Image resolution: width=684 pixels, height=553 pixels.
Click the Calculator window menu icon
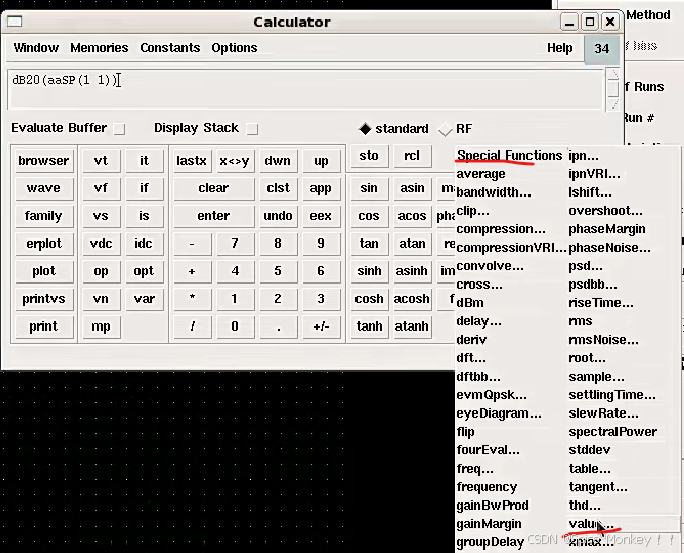click(x=15, y=21)
